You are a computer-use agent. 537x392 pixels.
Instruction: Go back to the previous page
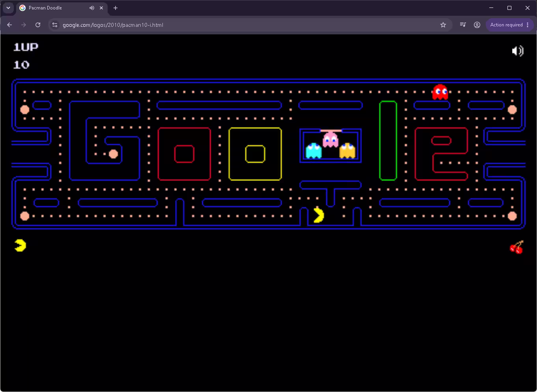pyautogui.click(x=9, y=25)
